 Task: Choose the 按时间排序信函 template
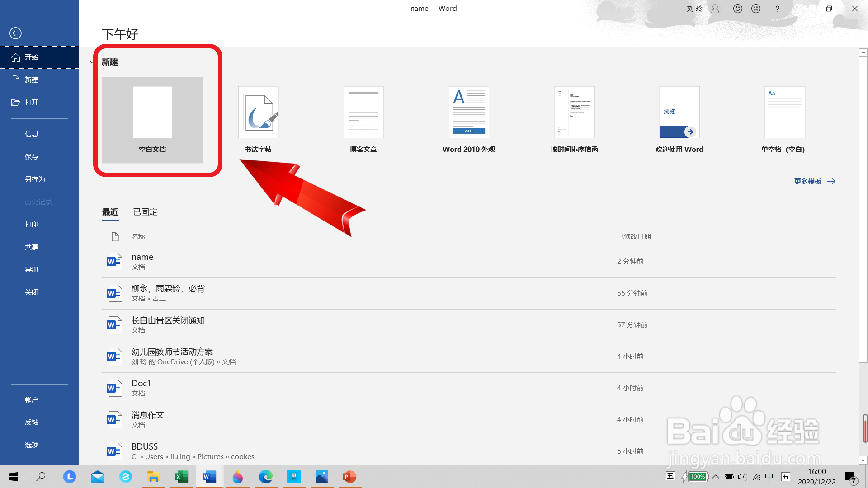tap(574, 120)
